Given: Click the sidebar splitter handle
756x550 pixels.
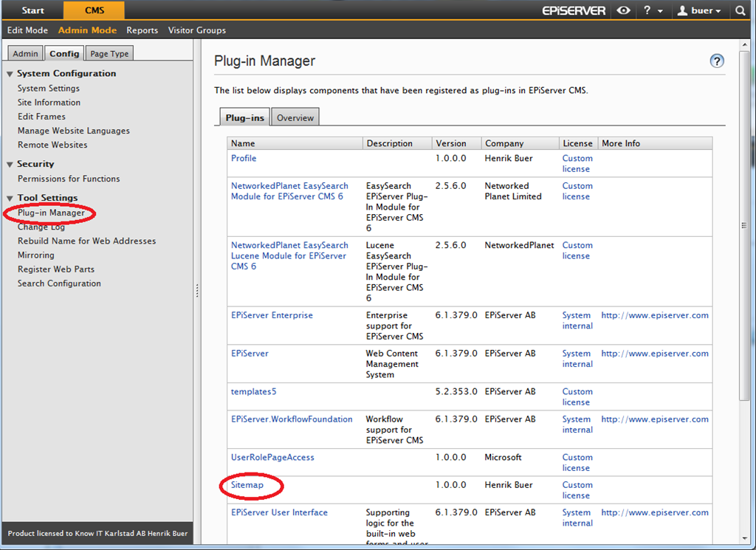Looking at the screenshot, I should point(197,291).
